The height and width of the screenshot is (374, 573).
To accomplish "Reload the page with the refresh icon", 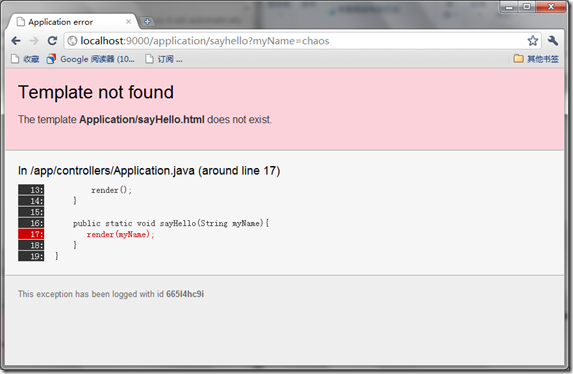I will pyautogui.click(x=52, y=41).
